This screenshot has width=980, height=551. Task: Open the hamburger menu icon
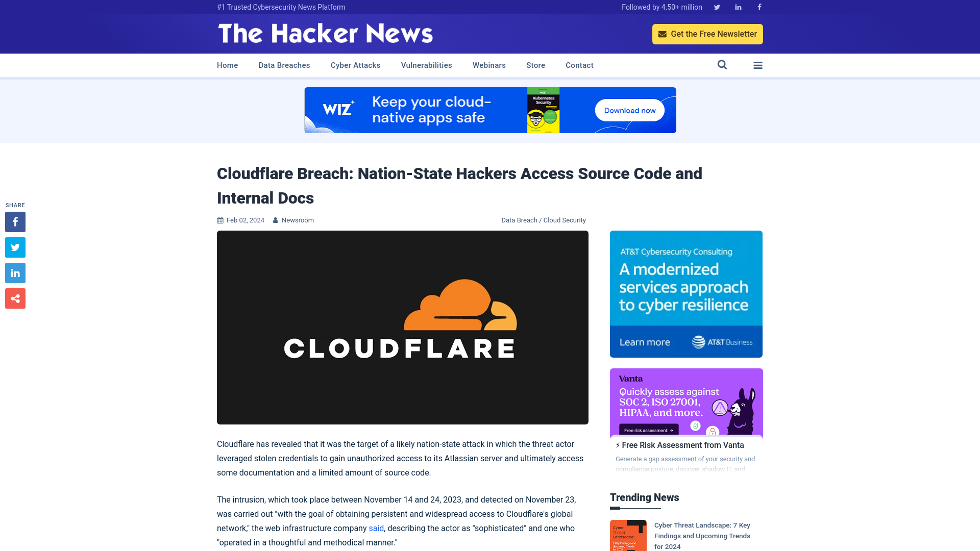point(757,65)
